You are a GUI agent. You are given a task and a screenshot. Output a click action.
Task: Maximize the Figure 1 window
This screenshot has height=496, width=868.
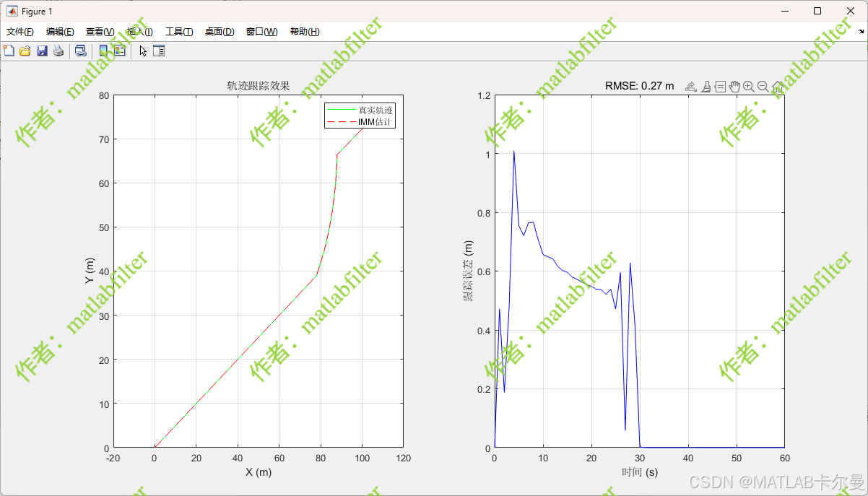(x=817, y=11)
